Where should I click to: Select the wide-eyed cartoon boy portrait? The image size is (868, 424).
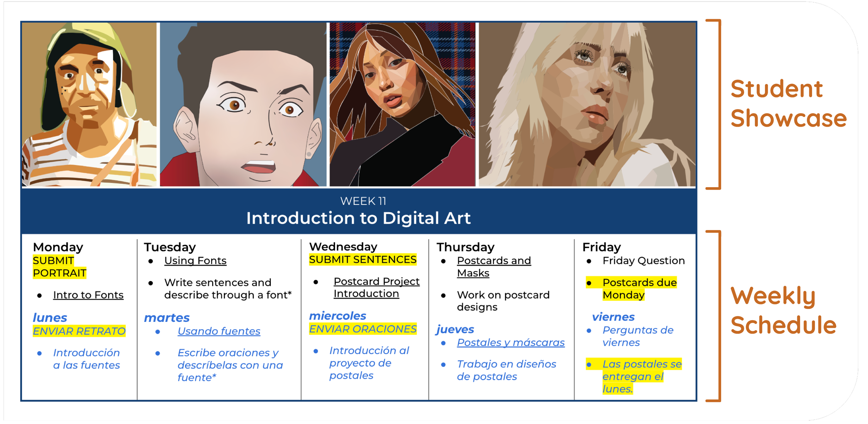pyautogui.click(x=243, y=104)
